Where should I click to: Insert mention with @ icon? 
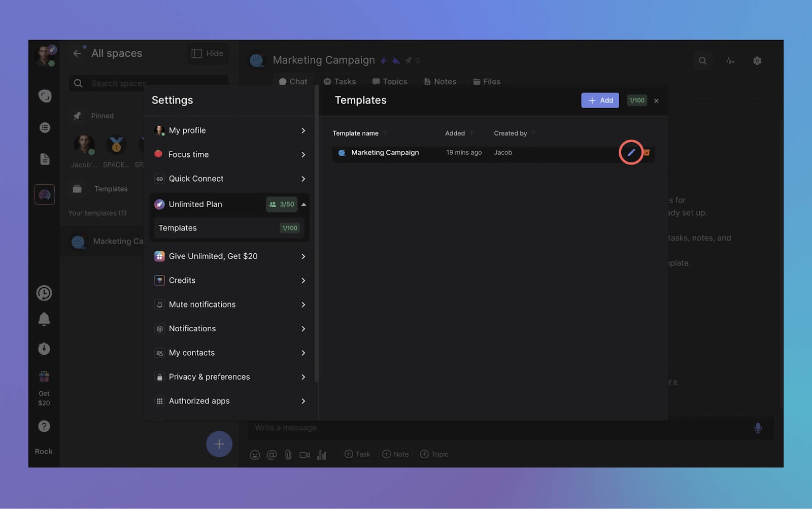(272, 455)
